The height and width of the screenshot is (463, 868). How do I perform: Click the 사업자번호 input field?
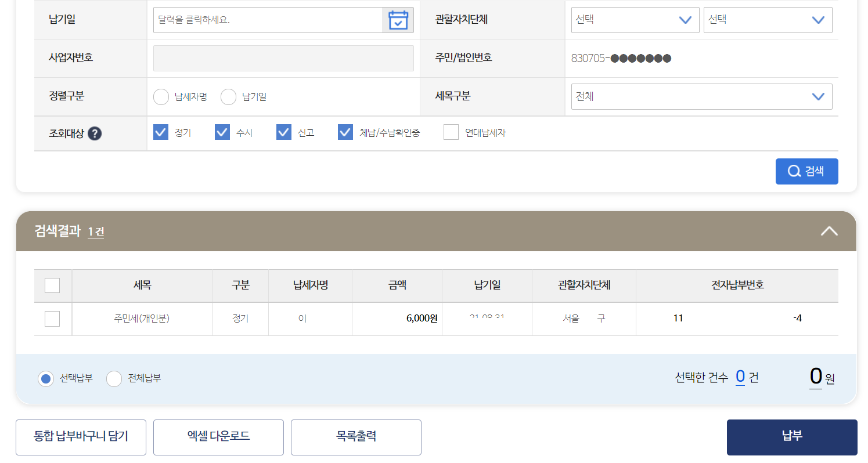click(283, 58)
